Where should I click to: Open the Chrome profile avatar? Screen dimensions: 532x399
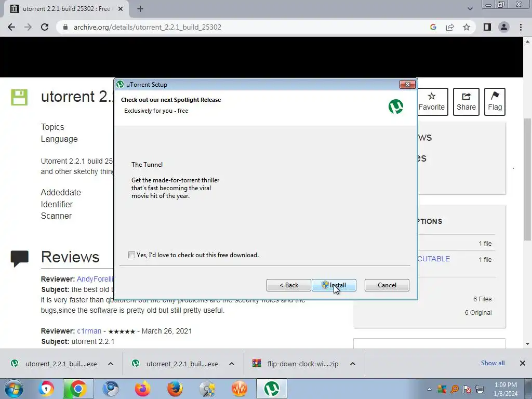click(x=504, y=27)
